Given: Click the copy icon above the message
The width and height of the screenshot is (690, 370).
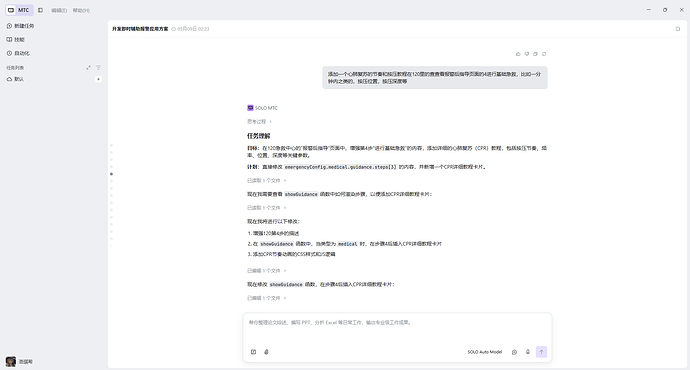Looking at the screenshot, I should (x=535, y=54).
